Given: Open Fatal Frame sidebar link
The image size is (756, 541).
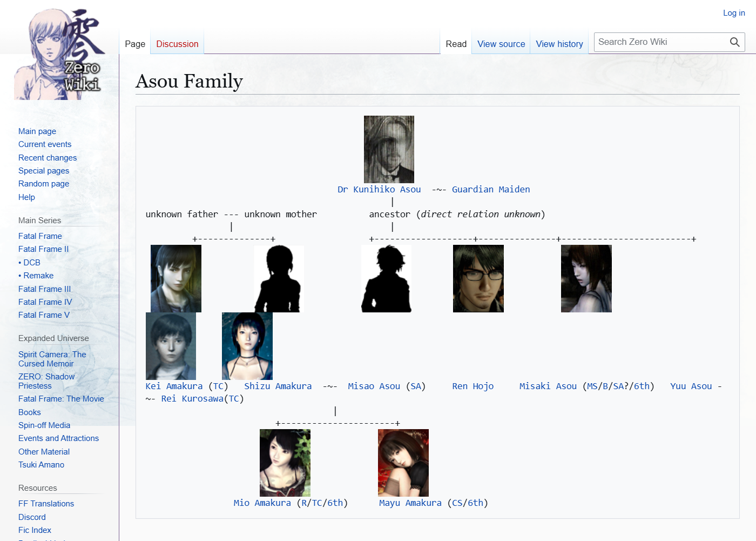Looking at the screenshot, I should pos(40,236).
